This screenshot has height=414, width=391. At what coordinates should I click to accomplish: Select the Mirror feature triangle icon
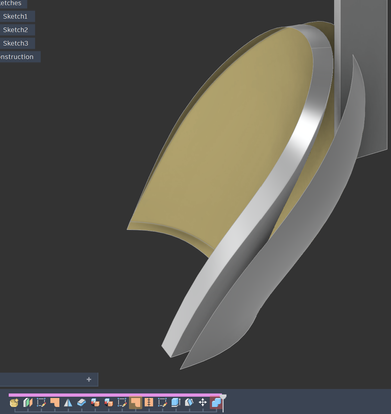pyautogui.click(x=68, y=403)
